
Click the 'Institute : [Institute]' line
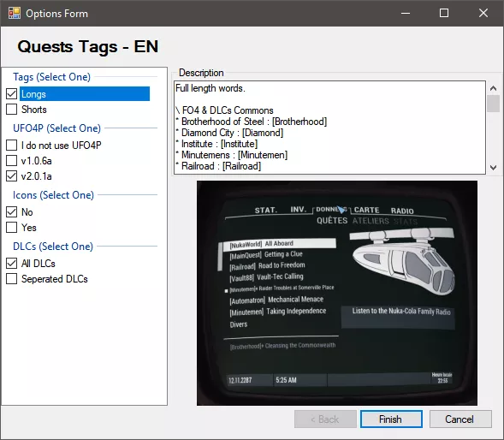tap(216, 144)
